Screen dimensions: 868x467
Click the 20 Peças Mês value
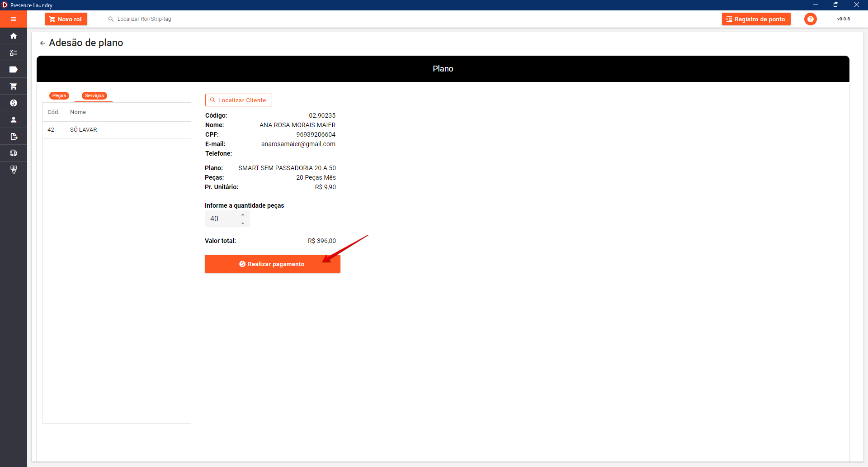click(x=316, y=177)
